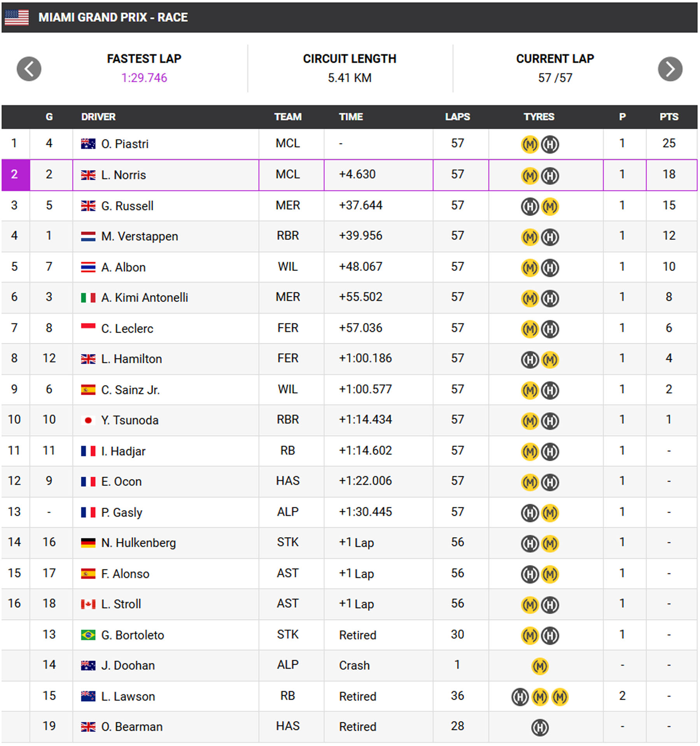Click the next arrow beside Current Lap
Screen dimensions: 700x746
coord(670,69)
